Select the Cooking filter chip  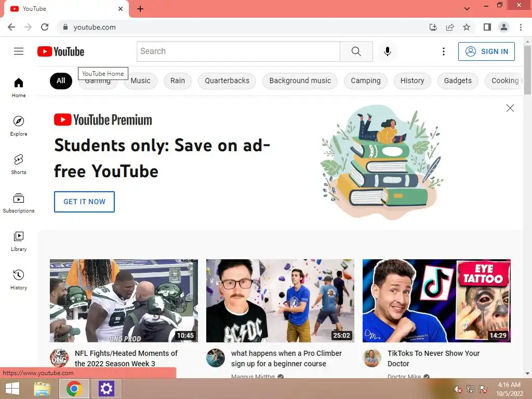(x=504, y=81)
